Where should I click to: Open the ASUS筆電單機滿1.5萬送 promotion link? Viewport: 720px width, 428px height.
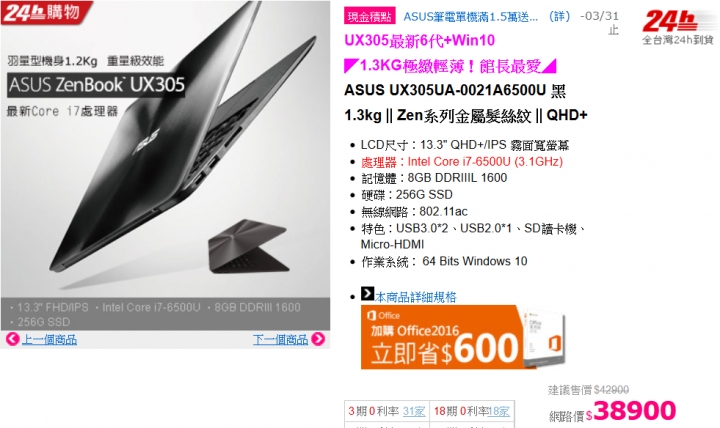pos(471,17)
